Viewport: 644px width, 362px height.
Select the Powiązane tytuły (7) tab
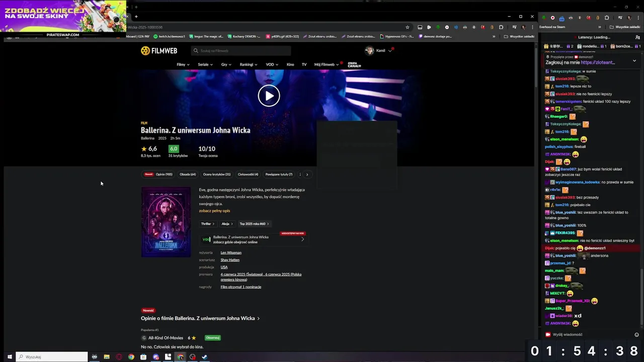[x=279, y=174]
